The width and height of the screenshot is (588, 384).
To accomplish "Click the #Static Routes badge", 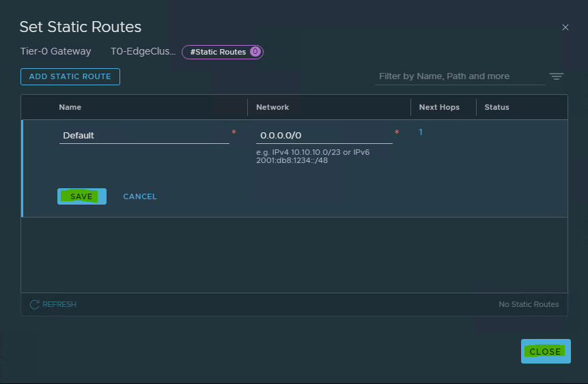I will click(x=223, y=52).
